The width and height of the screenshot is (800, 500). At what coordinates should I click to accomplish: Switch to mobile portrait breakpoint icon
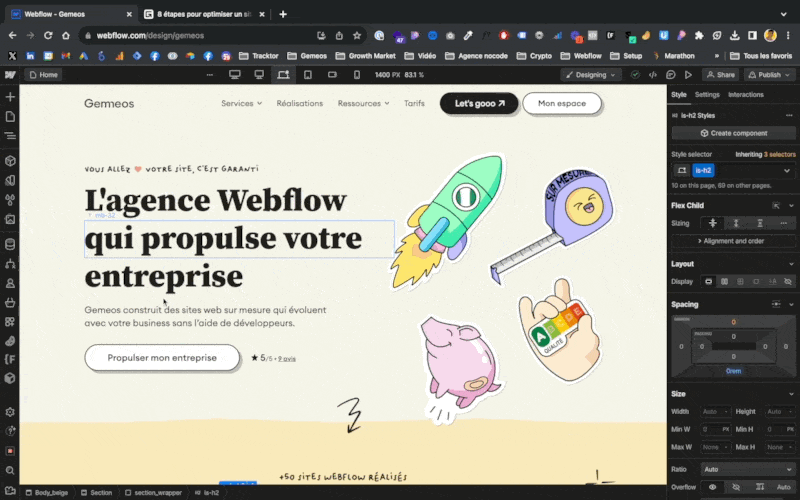tap(357, 75)
